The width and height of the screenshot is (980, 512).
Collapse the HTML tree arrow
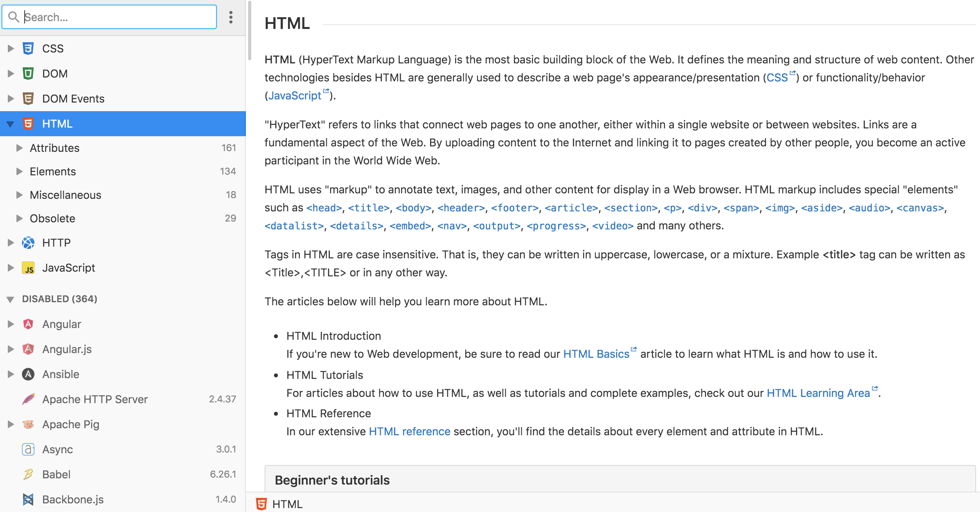[x=11, y=124]
